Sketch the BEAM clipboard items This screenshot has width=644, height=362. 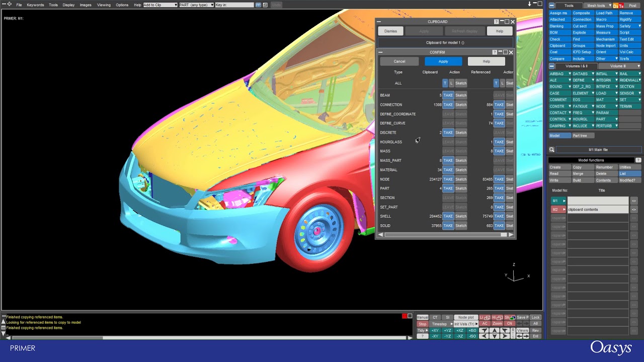tap(461, 95)
